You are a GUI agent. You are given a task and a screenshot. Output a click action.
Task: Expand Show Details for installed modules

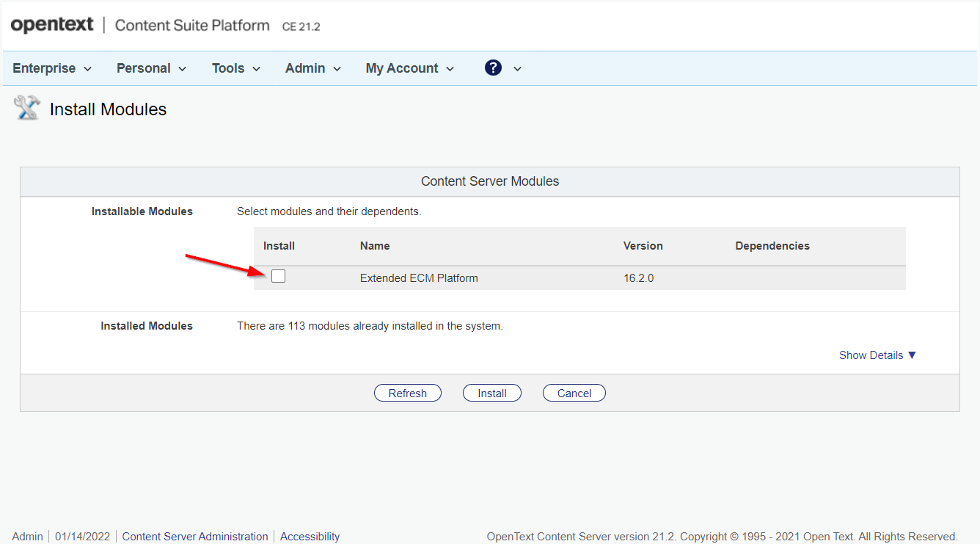[878, 355]
